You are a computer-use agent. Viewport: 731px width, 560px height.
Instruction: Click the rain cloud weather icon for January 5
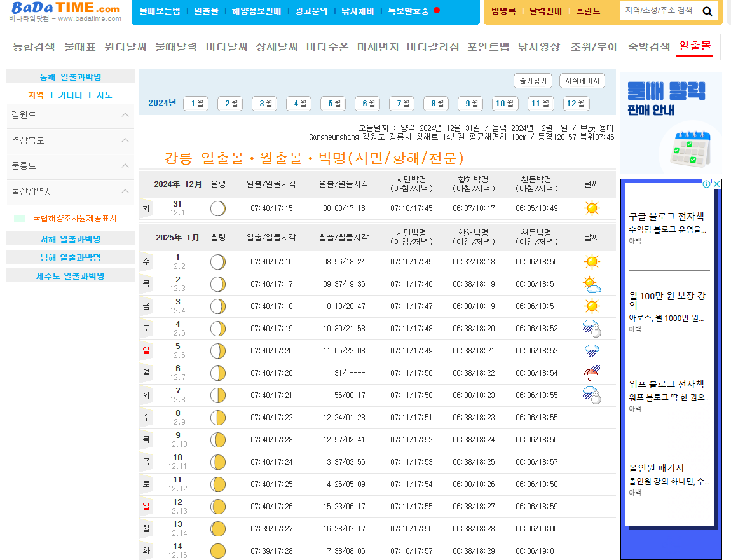pos(592,350)
